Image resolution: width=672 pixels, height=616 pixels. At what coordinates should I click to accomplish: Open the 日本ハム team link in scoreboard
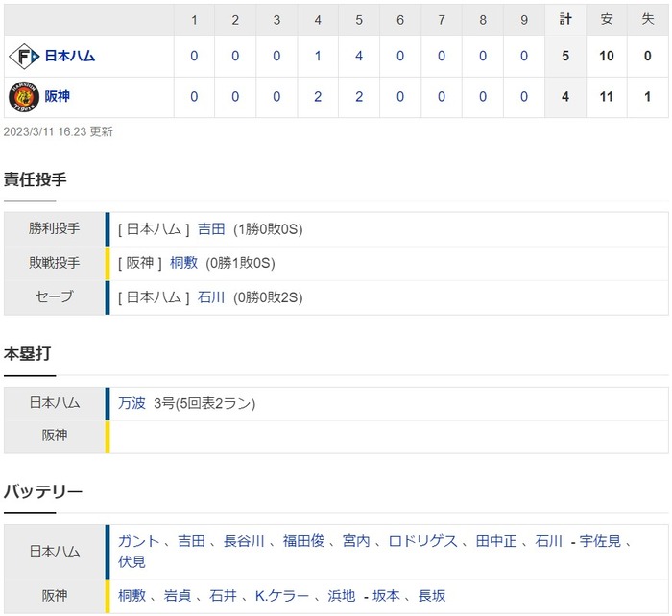[70, 56]
